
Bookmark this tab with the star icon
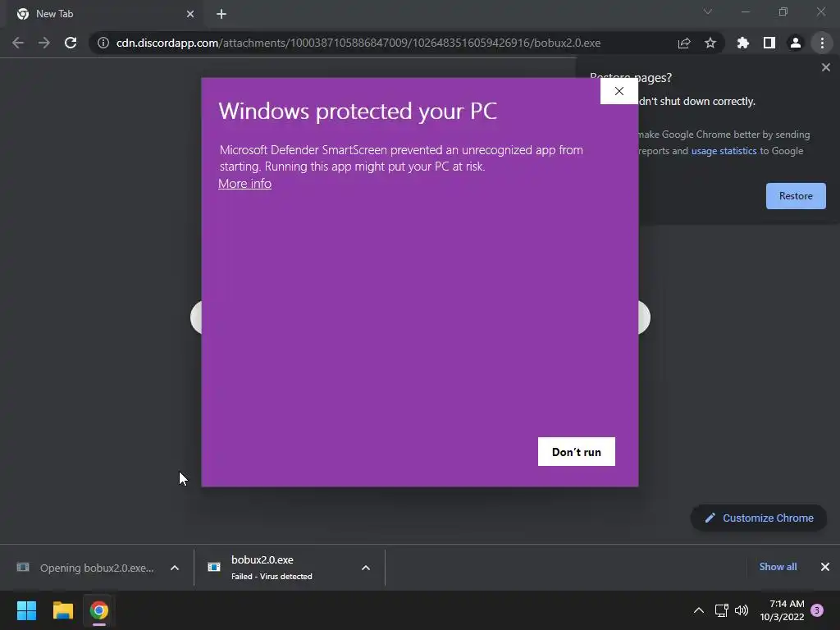point(710,43)
